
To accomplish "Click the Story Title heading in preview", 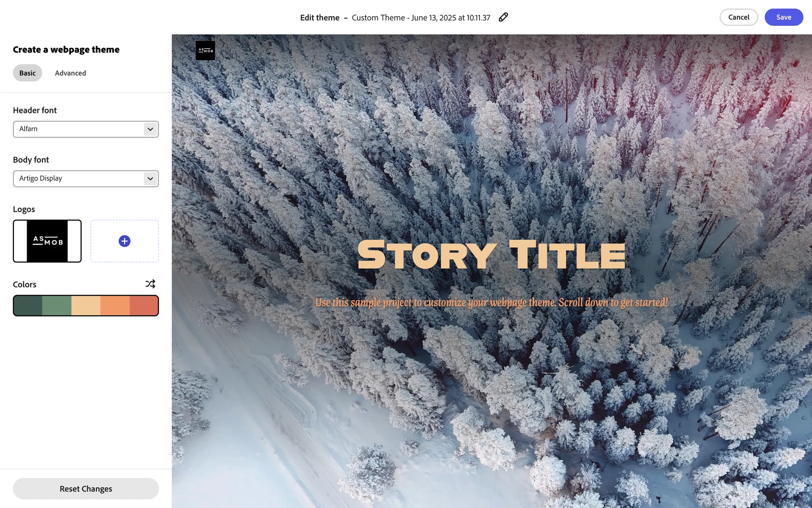I will (x=491, y=255).
